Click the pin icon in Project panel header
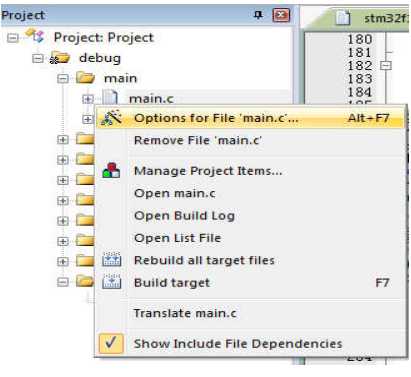Image resolution: width=411 pixels, height=377 pixels. point(258,15)
